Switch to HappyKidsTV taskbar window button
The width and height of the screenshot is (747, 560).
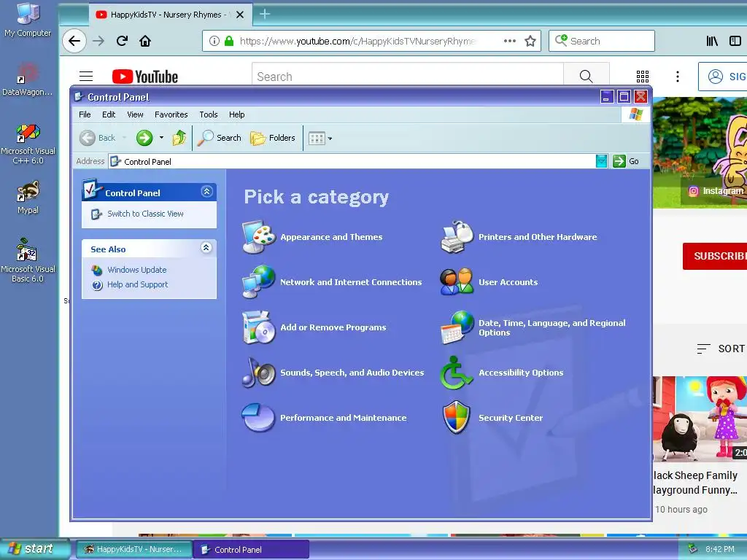(134, 549)
